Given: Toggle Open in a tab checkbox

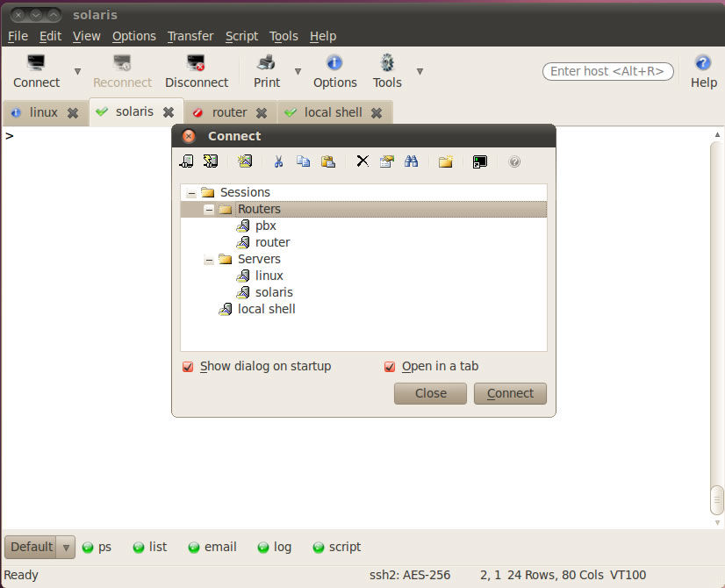Looking at the screenshot, I should [390, 367].
